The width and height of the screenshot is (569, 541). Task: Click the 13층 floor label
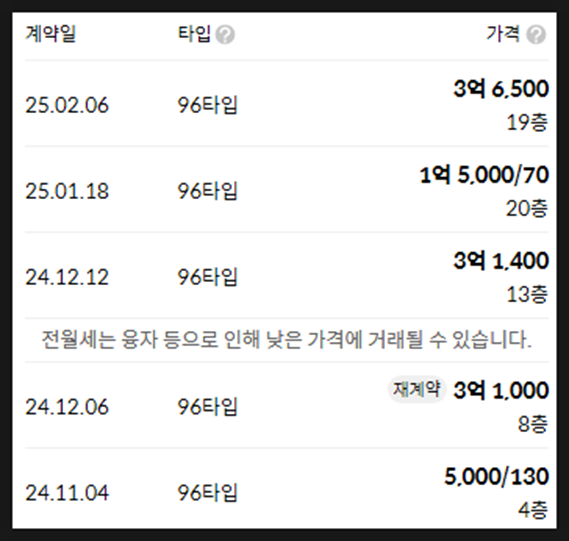pos(527,294)
